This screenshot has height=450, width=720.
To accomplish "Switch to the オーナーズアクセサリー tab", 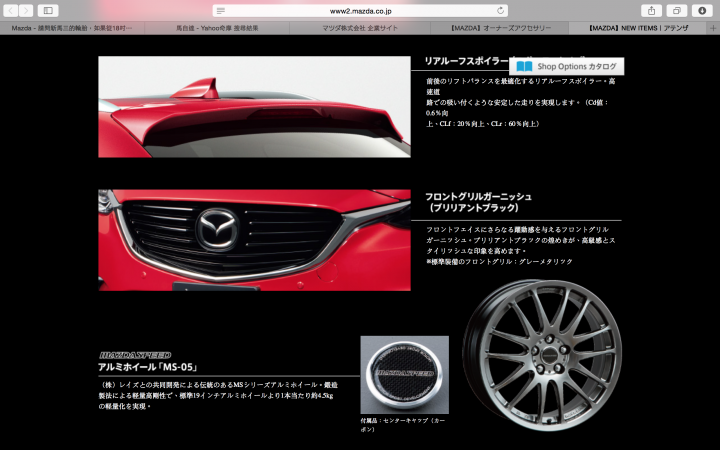I will pyautogui.click(x=500, y=28).
